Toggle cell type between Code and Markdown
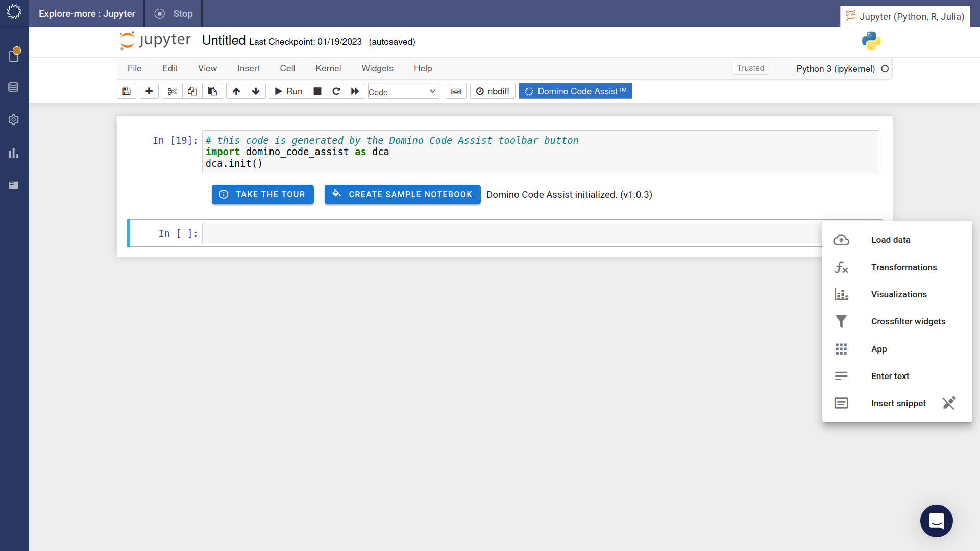980x551 pixels. click(403, 91)
